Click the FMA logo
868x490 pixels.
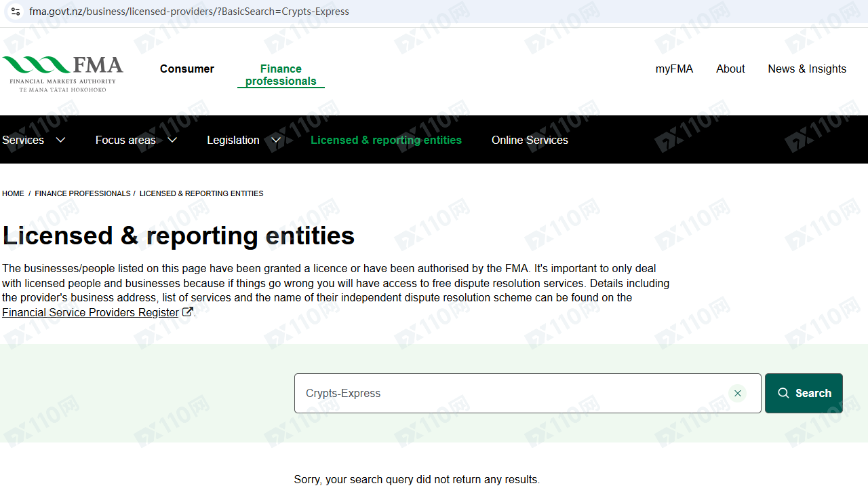(x=62, y=73)
